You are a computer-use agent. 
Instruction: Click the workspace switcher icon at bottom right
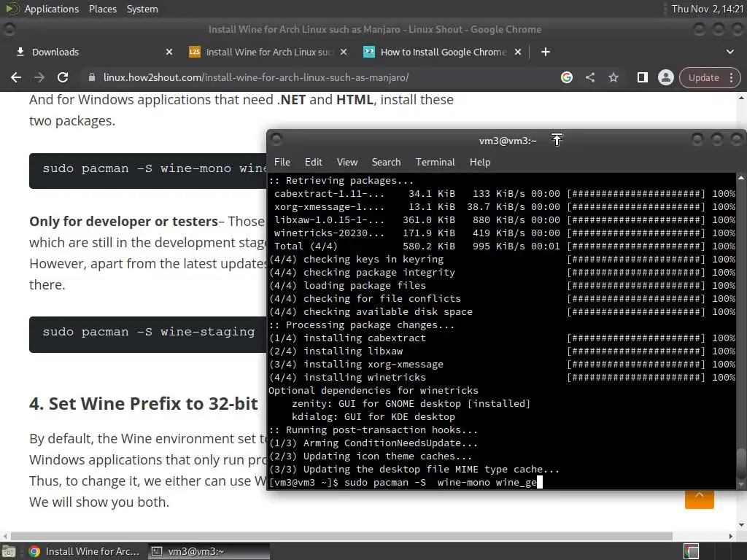691,551
